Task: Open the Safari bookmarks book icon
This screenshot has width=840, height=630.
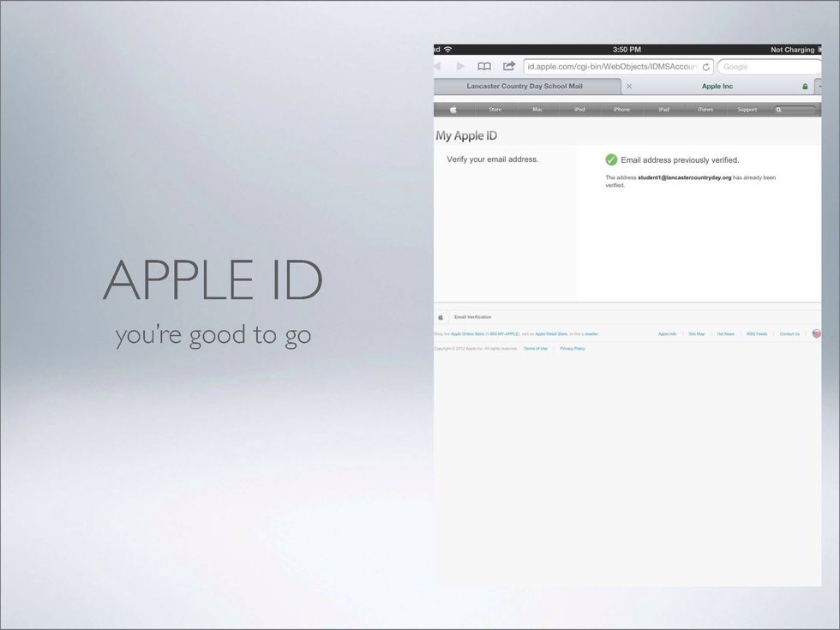Action: [x=484, y=67]
